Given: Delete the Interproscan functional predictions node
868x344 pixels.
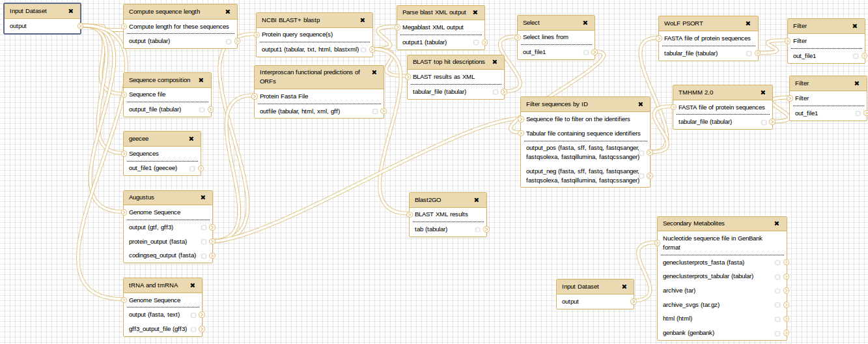Looking at the screenshot, I should pyautogui.click(x=374, y=72).
